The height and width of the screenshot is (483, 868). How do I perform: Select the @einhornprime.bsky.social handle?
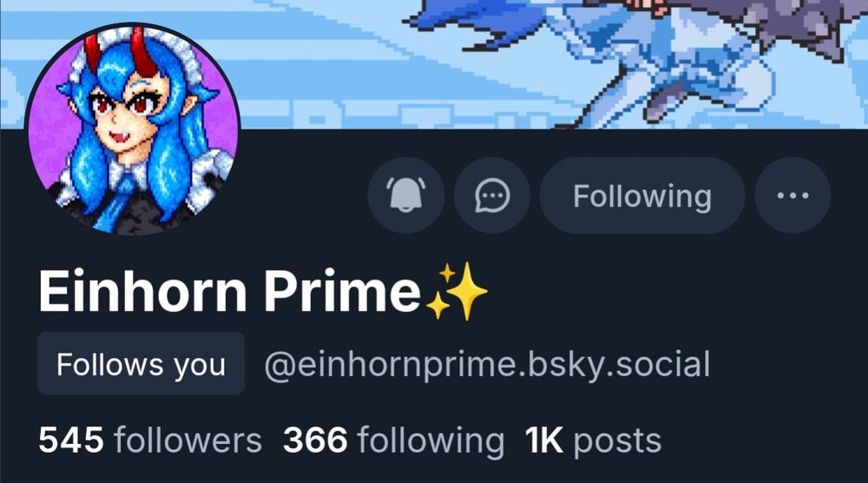[487, 365]
